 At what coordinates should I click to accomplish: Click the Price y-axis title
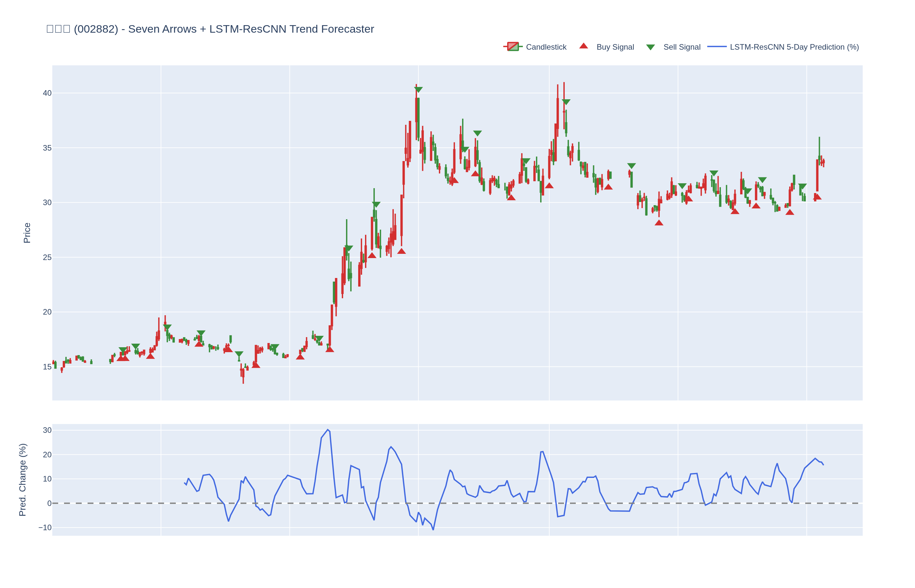[27, 233]
